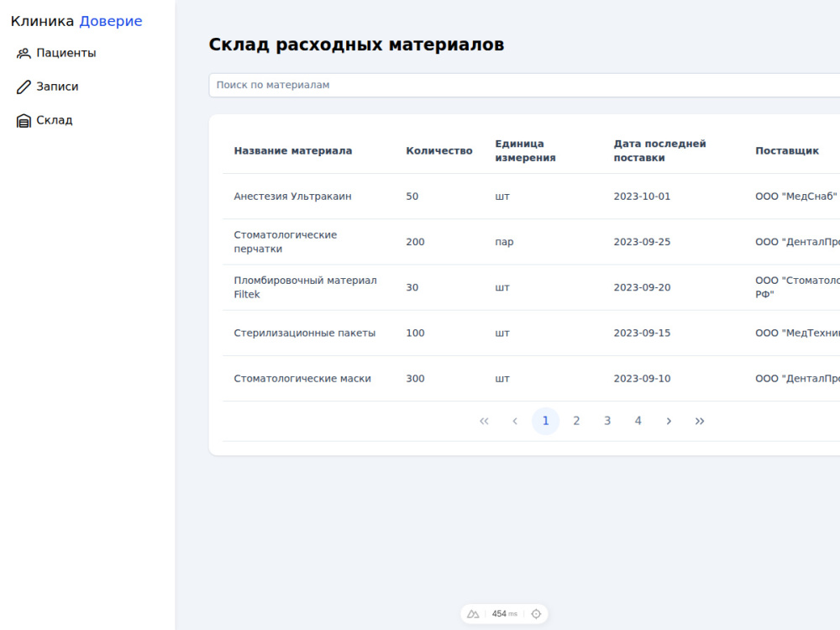Select the Стоматологические маски row name
840x630 pixels.
pyautogui.click(x=302, y=379)
